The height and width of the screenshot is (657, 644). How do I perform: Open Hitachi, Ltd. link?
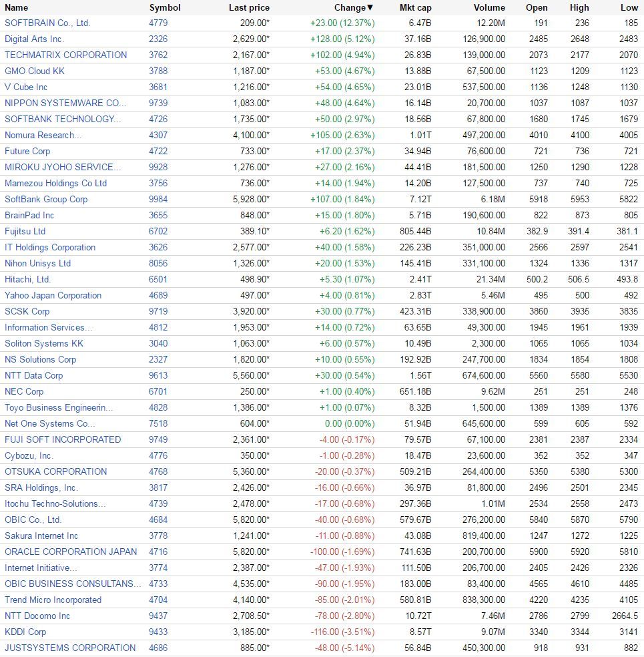point(27,280)
